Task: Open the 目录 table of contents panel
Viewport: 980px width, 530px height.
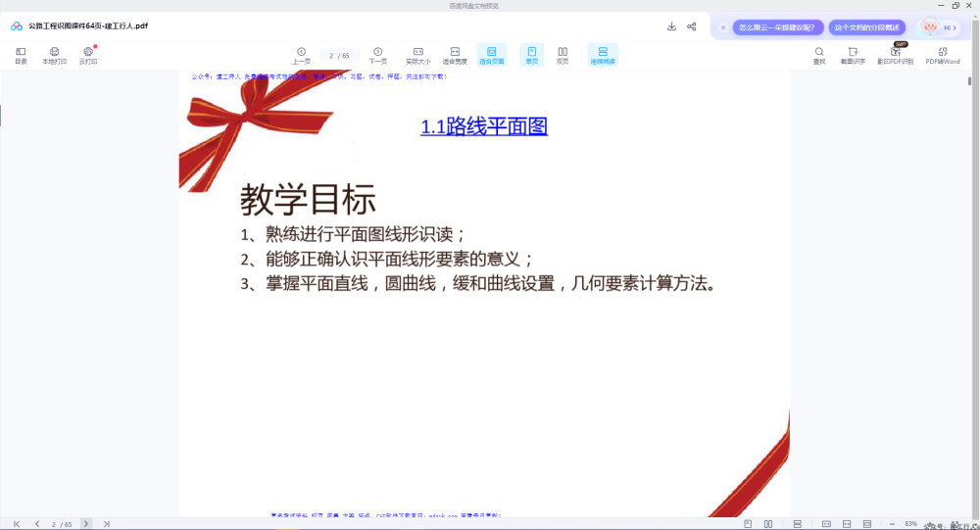Action: [x=21, y=55]
